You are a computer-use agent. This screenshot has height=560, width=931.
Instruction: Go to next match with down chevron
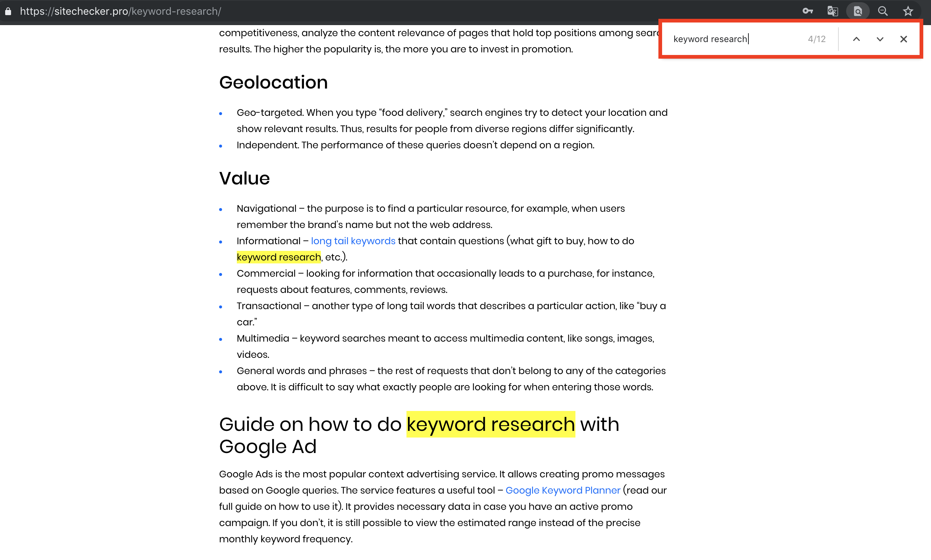[x=880, y=39]
